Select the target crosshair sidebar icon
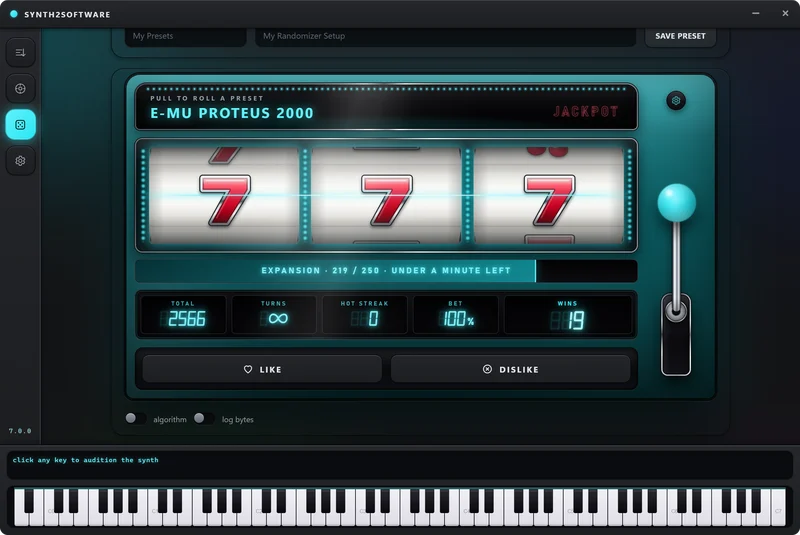 20,89
